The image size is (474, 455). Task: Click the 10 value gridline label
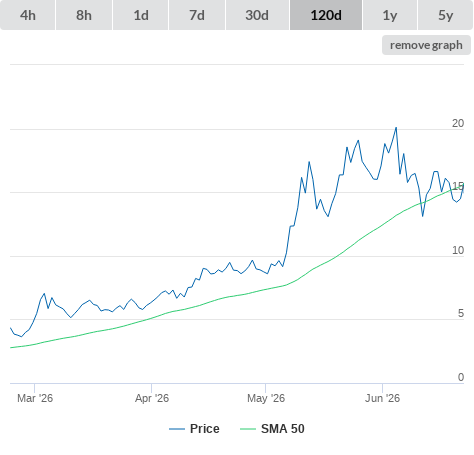458,250
